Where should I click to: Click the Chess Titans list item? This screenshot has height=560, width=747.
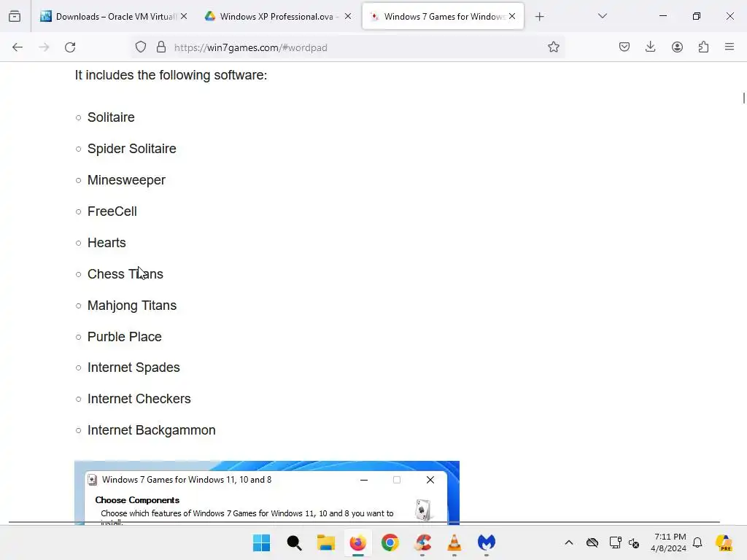coord(125,274)
